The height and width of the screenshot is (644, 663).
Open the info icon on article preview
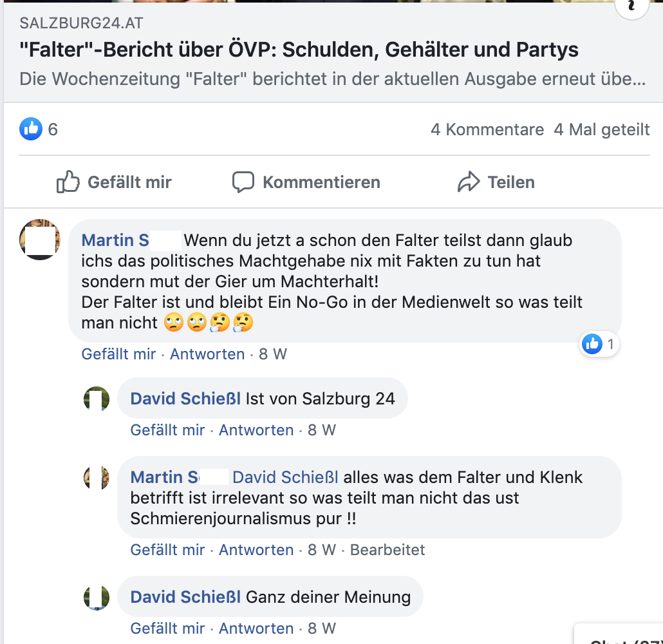pyautogui.click(x=631, y=8)
